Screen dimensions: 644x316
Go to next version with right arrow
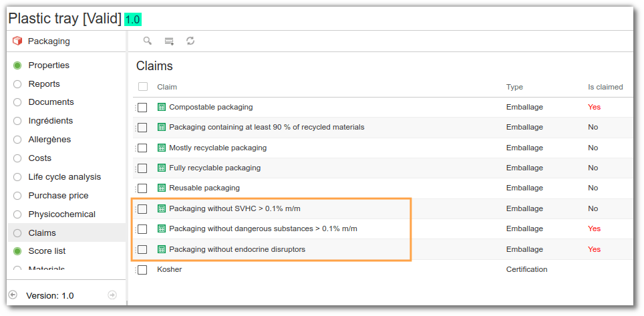point(112,295)
